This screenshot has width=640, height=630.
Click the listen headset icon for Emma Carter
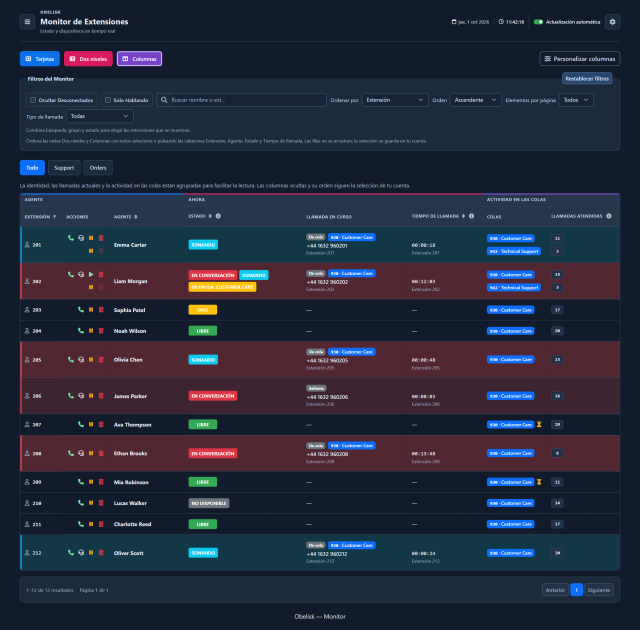[x=81, y=238]
